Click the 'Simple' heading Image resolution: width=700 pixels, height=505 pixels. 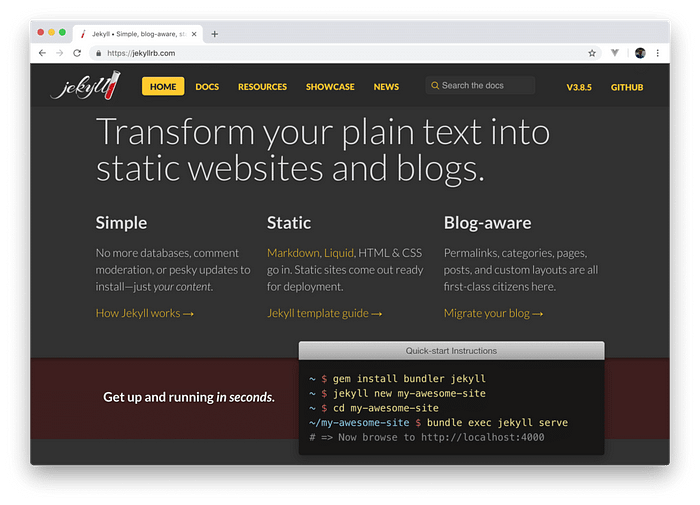tap(121, 223)
